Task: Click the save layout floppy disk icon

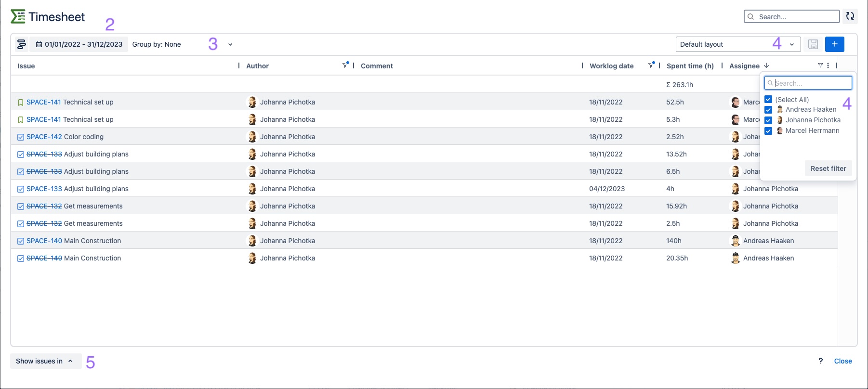Action: pos(813,44)
